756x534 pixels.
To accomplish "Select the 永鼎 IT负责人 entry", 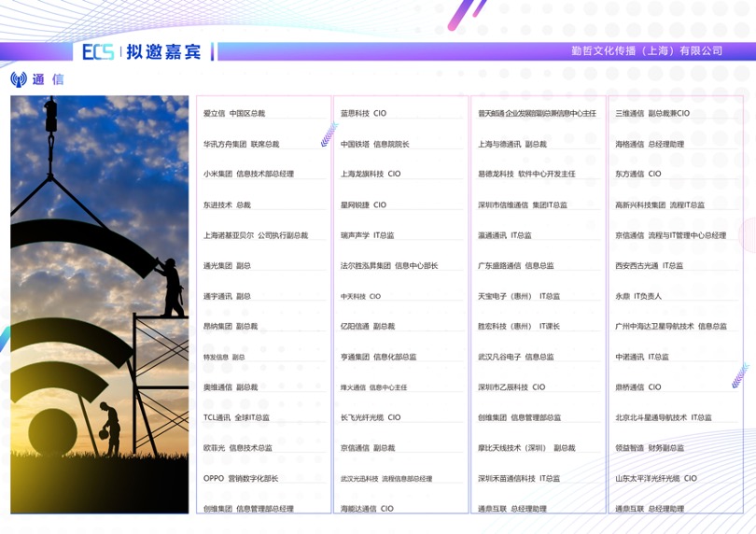I will (638, 296).
